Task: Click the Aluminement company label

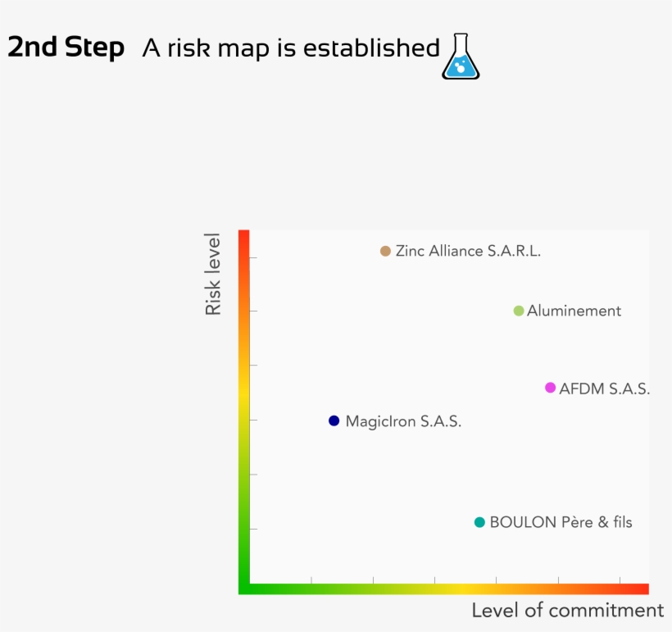Action: click(574, 311)
